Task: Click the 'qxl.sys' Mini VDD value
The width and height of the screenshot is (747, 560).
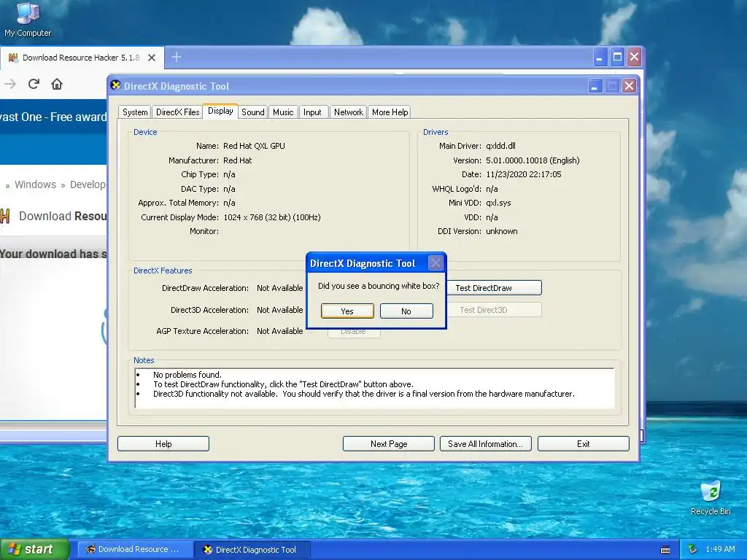Action: coord(498,203)
